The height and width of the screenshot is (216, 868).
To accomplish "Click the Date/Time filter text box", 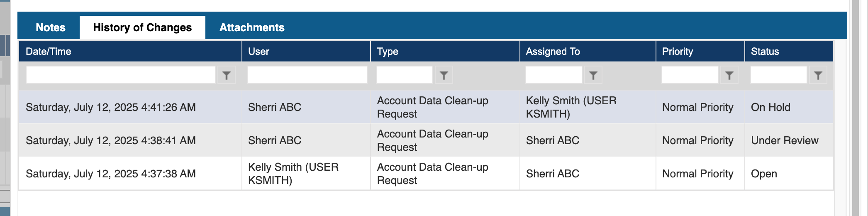I will click(x=120, y=75).
